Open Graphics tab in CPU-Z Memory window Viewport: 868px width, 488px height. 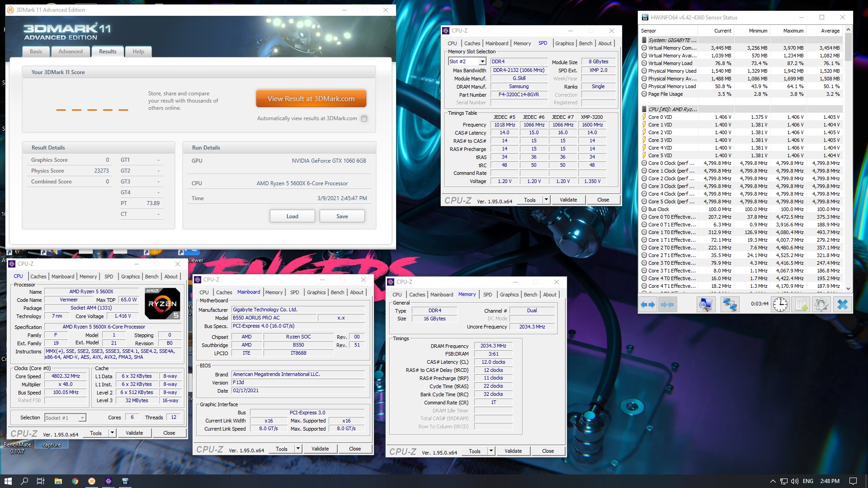pos(509,295)
